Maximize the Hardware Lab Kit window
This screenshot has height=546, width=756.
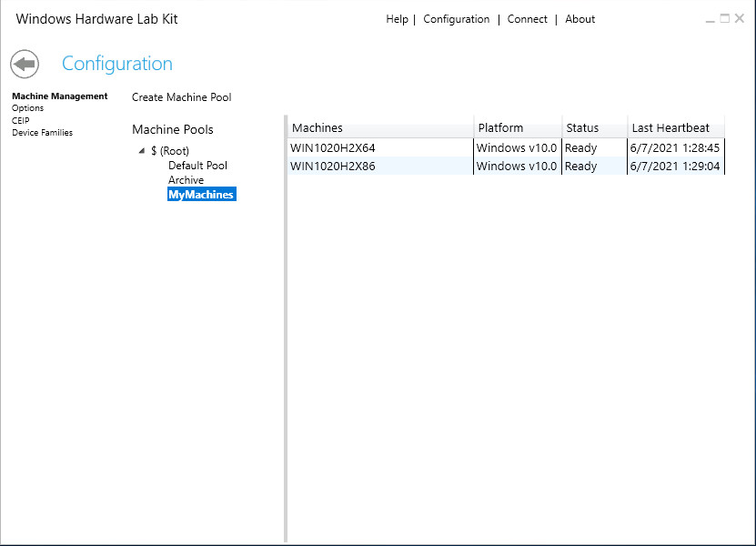tap(725, 19)
